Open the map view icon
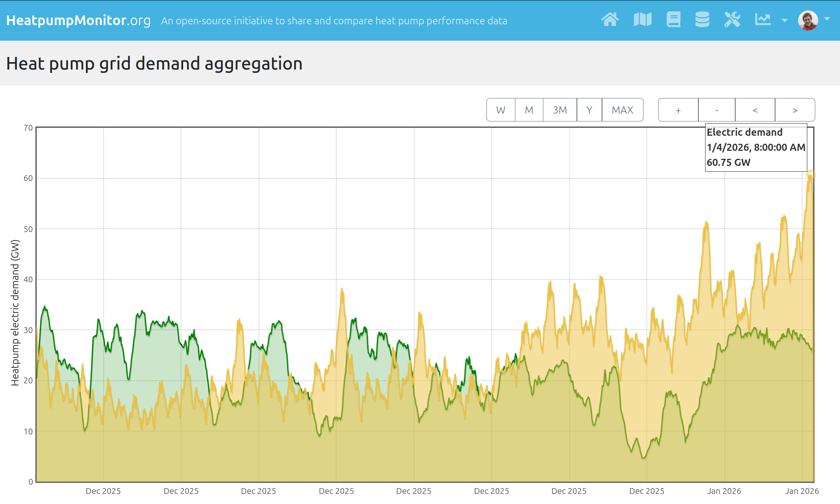This screenshot has height=504, width=840. pyautogui.click(x=642, y=20)
